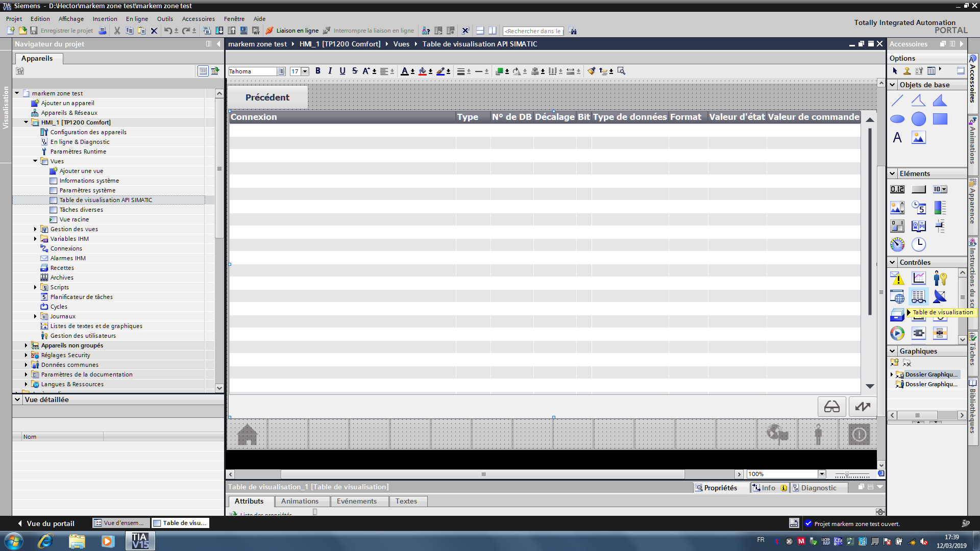Collapse the 'Eléments' toolbox section
Viewport: 980px width, 551px height.
point(893,173)
